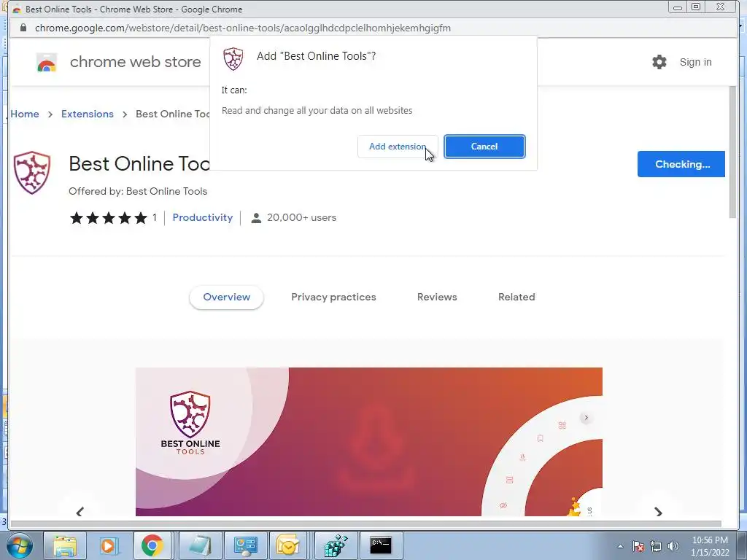Image resolution: width=747 pixels, height=560 pixels.
Task: Cancel the extension install dialog
Action: click(484, 147)
